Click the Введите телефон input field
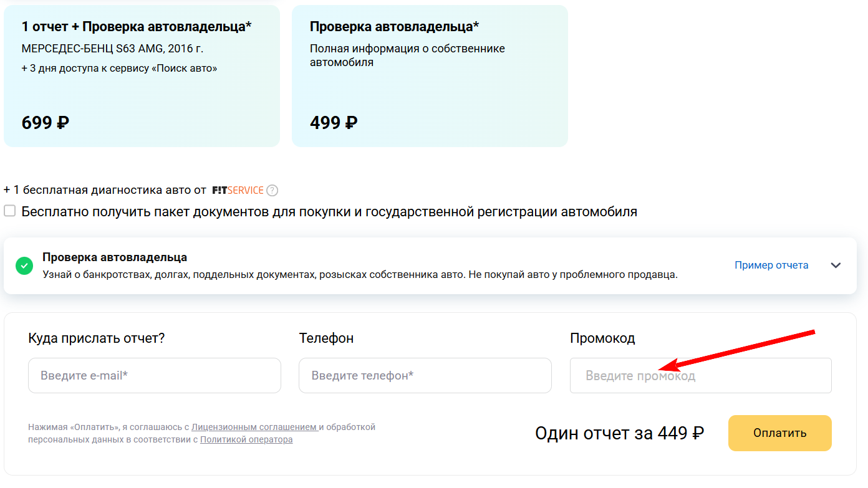The height and width of the screenshot is (488, 868). [x=425, y=375]
